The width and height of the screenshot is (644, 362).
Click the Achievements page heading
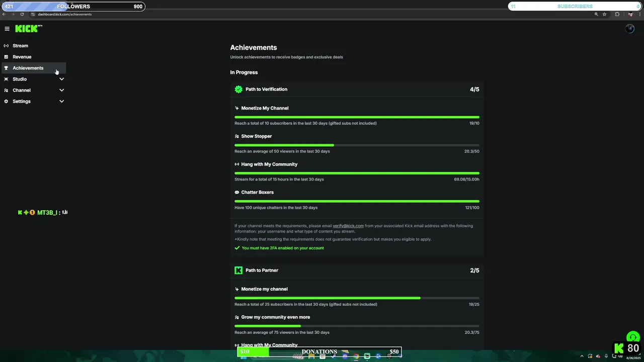(x=254, y=47)
